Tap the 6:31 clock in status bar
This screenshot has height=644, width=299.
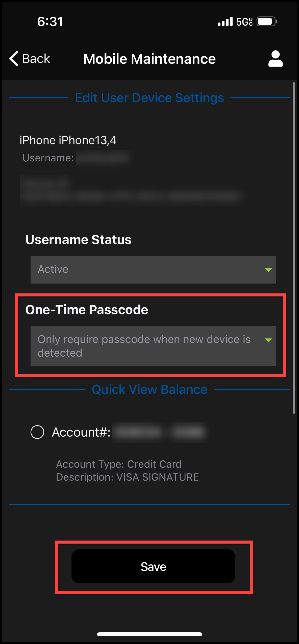pyautogui.click(x=50, y=22)
